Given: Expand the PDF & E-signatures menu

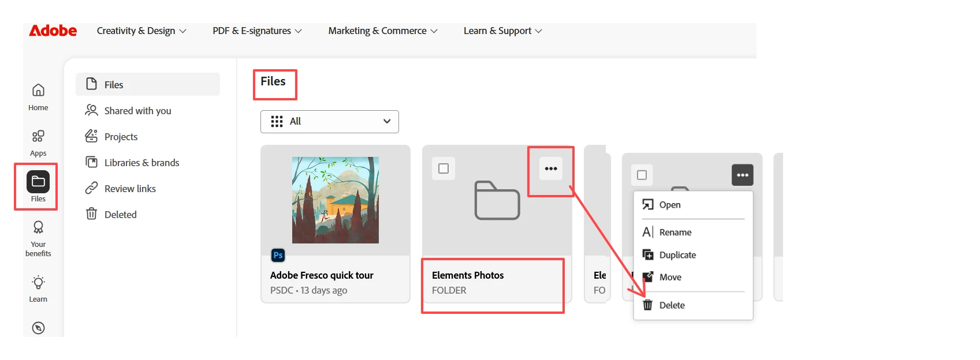Looking at the screenshot, I should (257, 31).
